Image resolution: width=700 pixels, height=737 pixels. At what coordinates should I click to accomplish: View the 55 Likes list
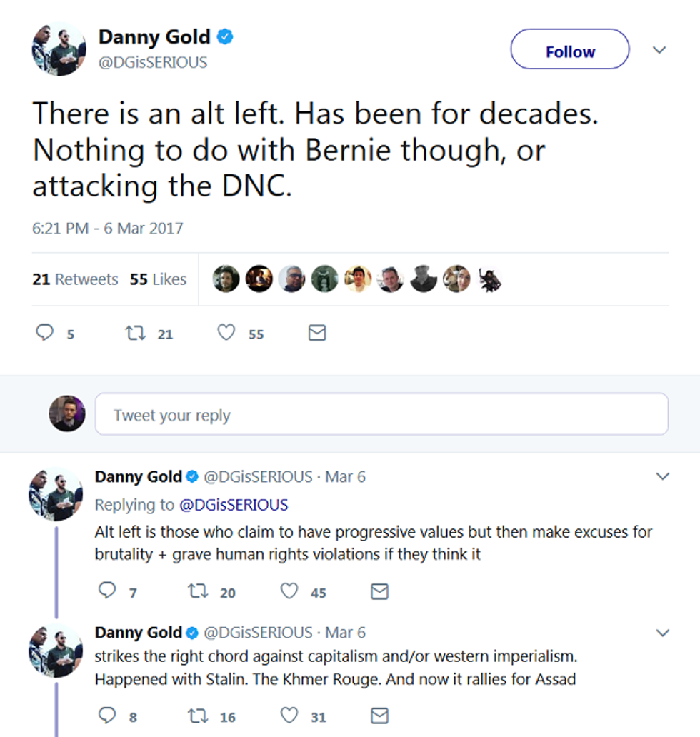click(158, 279)
